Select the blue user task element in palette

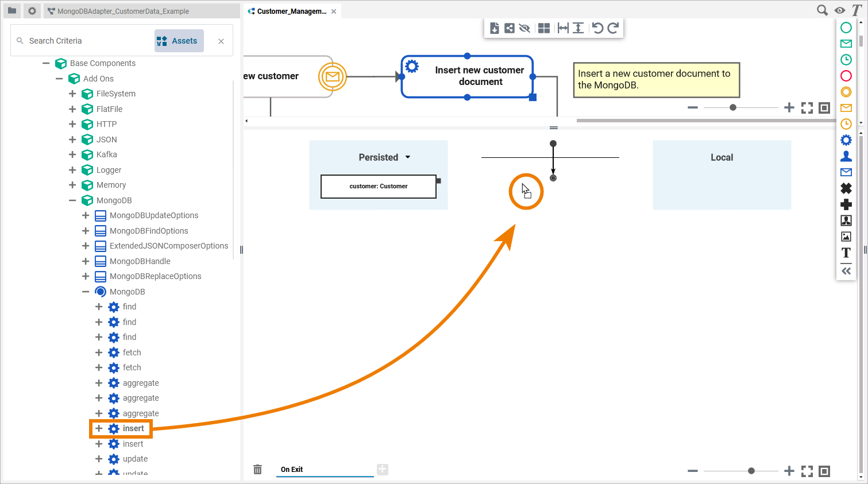[846, 156]
